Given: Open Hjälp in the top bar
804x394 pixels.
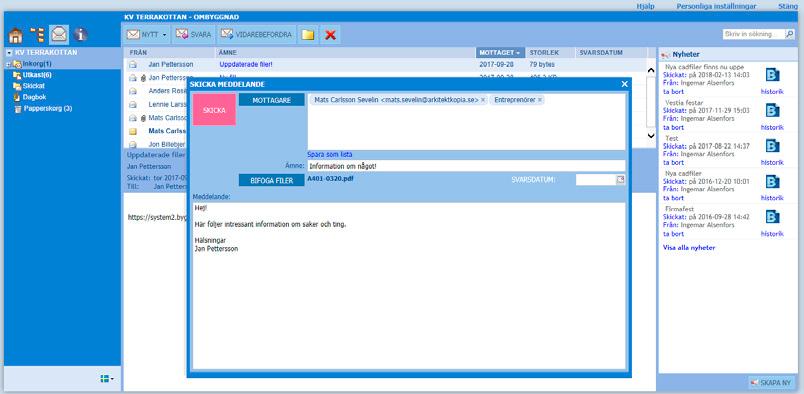Looking at the screenshot, I should [x=646, y=6].
